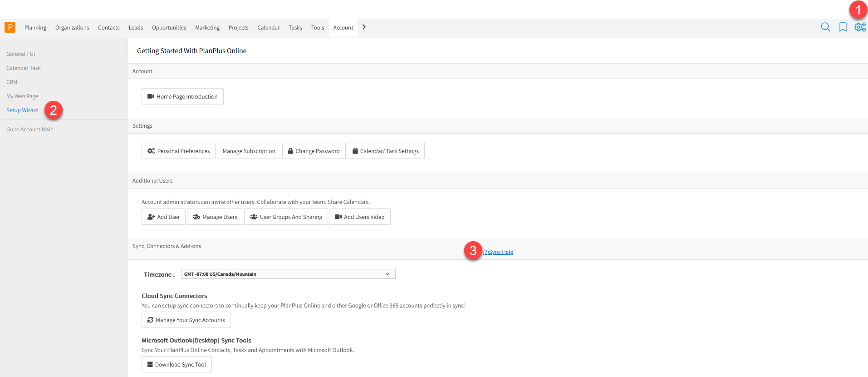The image size is (868, 377).
Task: Select CRM in the sidebar
Action: pyautogui.click(x=12, y=82)
